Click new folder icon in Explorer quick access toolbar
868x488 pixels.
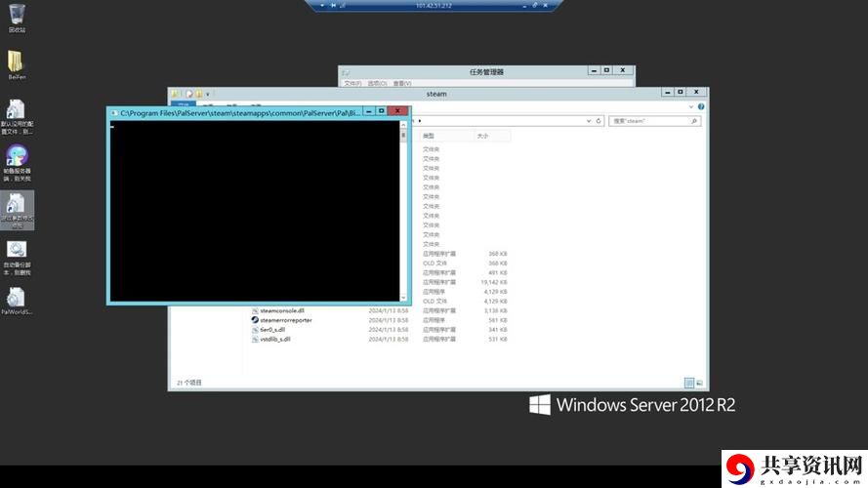coord(199,94)
